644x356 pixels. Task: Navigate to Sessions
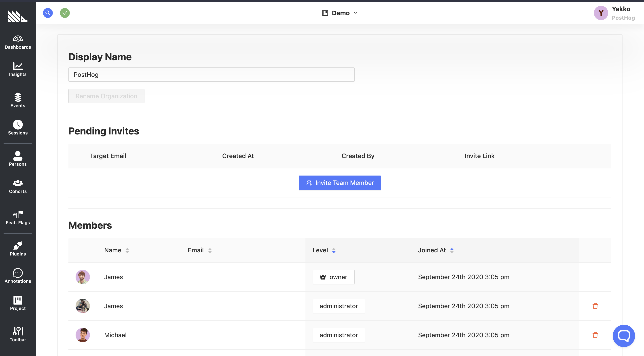18,128
